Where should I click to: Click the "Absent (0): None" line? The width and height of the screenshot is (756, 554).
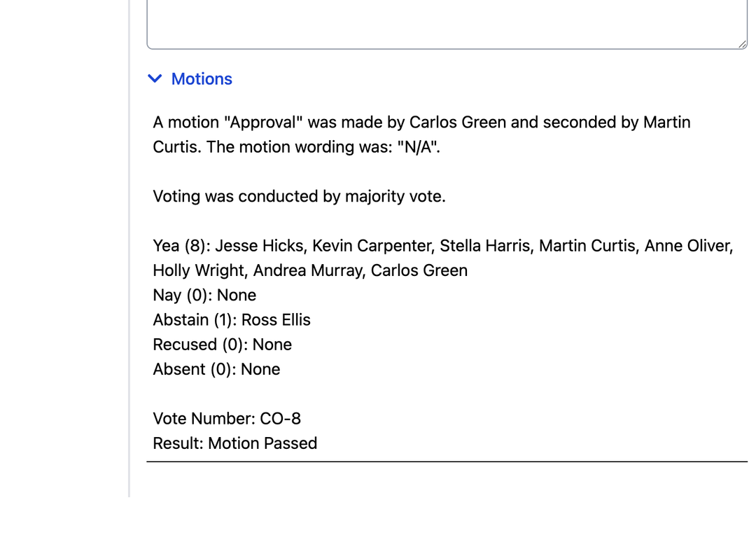click(x=216, y=369)
